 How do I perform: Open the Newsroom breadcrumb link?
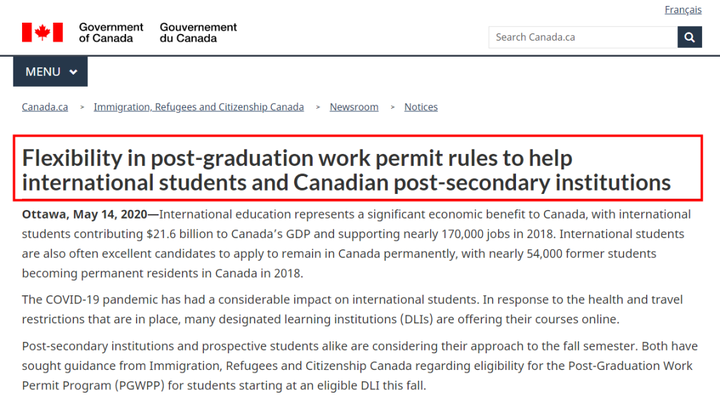354,107
